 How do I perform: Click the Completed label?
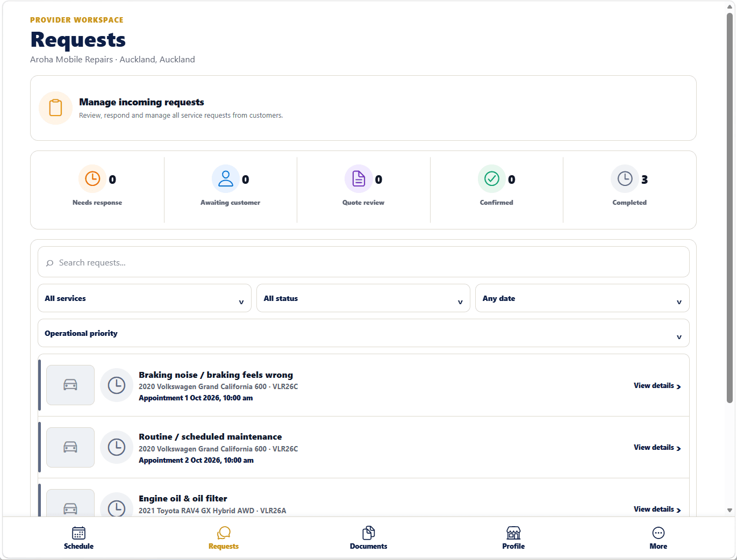tap(629, 203)
